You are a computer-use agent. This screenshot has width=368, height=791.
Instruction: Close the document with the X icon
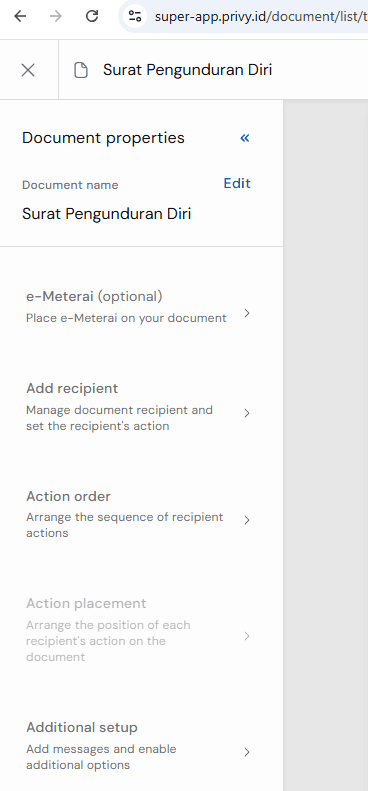point(28,70)
